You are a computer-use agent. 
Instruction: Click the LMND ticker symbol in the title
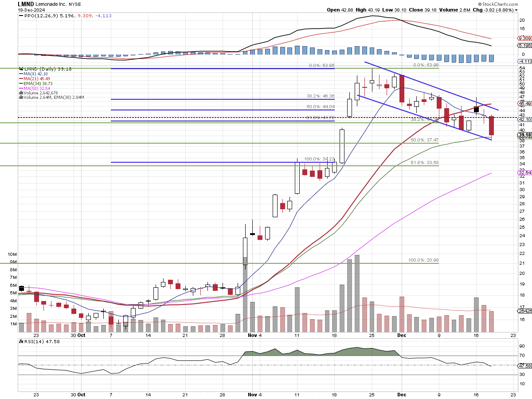pos(26,4)
